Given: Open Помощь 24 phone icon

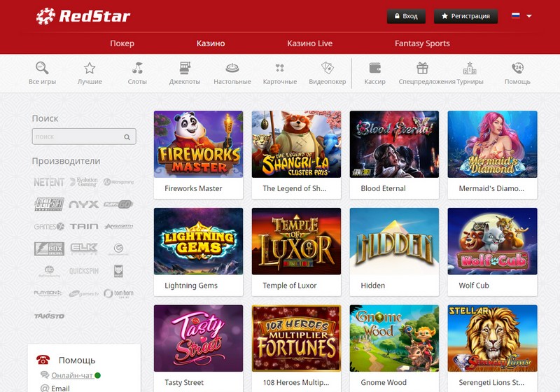Looking at the screenshot, I should [x=517, y=73].
